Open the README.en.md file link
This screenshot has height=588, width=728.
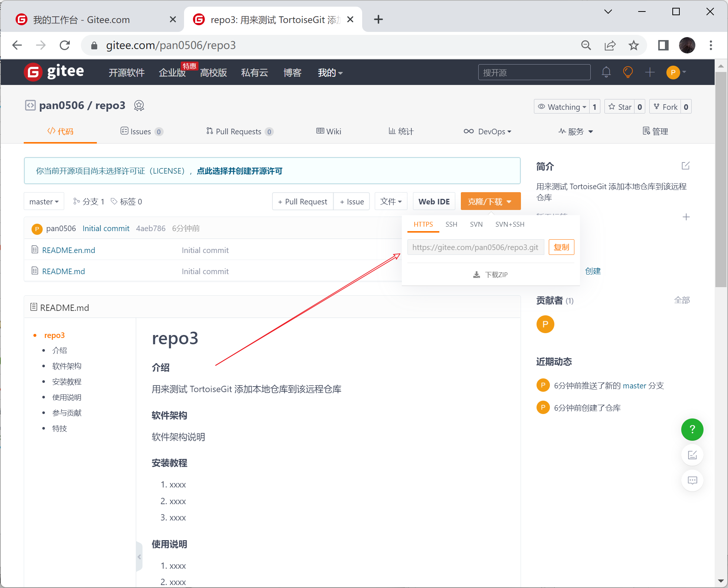(x=69, y=250)
